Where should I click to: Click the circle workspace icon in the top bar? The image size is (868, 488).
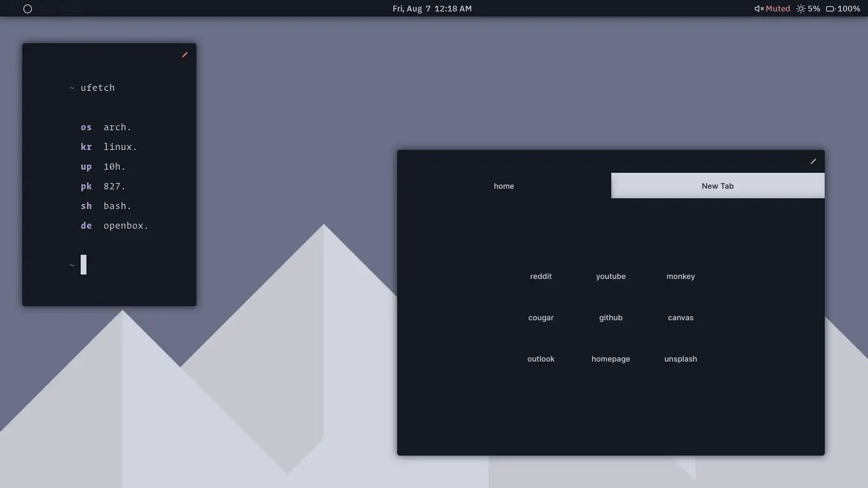pos(27,9)
